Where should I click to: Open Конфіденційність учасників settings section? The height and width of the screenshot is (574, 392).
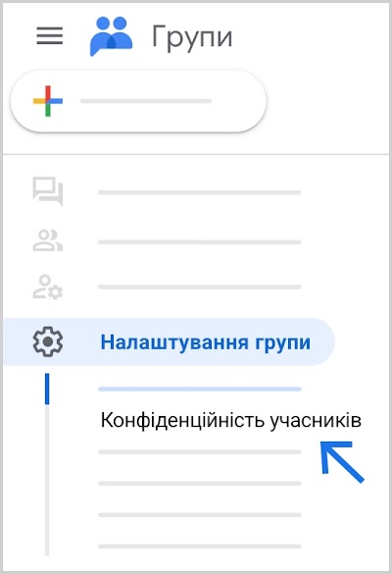click(231, 420)
